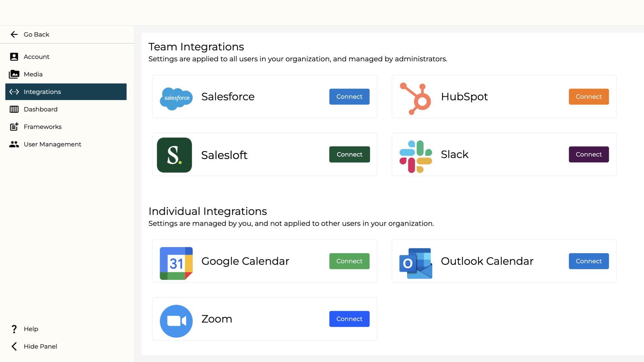This screenshot has width=644, height=362.
Task: Click the User Management people icon
Action: pyautogui.click(x=14, y=144)
